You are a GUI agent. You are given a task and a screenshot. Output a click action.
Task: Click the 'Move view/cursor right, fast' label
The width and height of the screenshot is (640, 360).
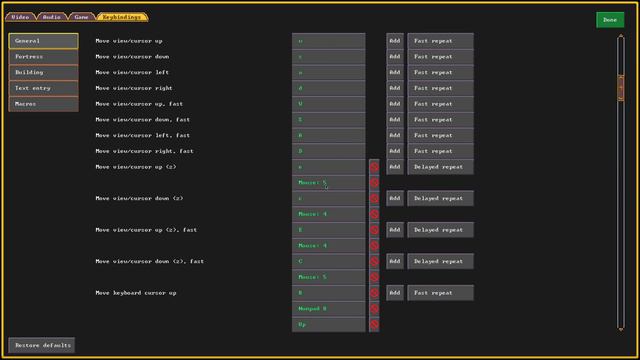[x=144, y=151]
